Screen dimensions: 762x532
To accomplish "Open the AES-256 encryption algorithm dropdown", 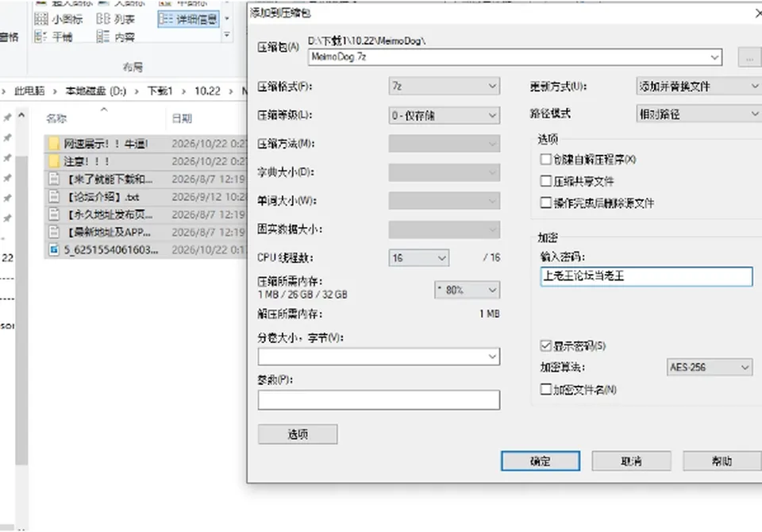I will (710, 367).
